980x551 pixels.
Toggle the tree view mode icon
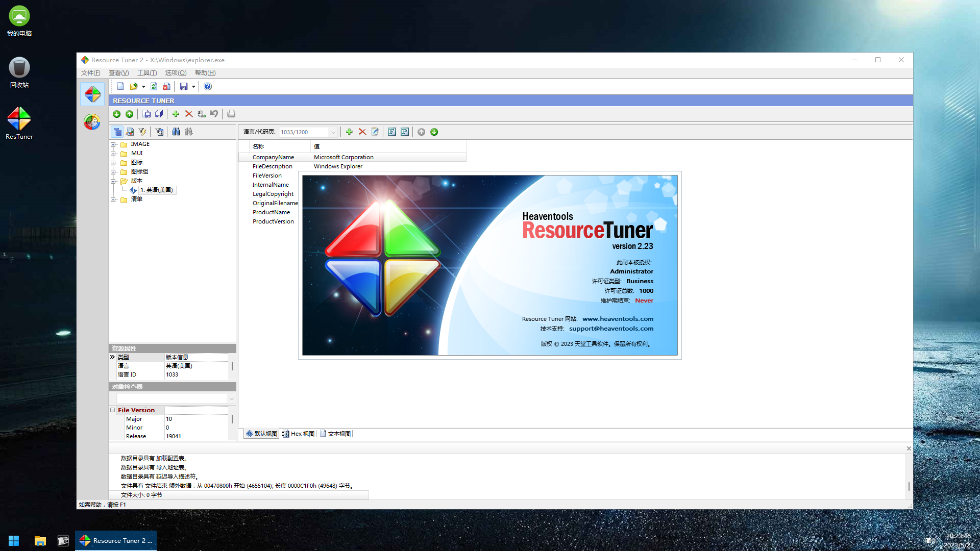click(x=117, y=132)
